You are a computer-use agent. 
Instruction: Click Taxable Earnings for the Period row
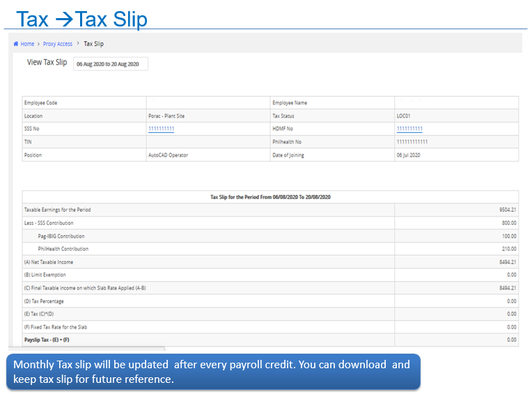(270, 210)
